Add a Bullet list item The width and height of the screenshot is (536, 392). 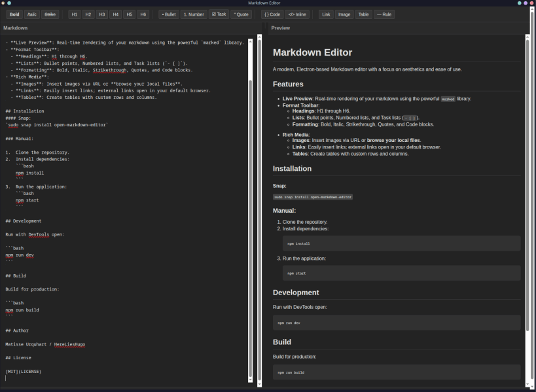click(169, 14)
